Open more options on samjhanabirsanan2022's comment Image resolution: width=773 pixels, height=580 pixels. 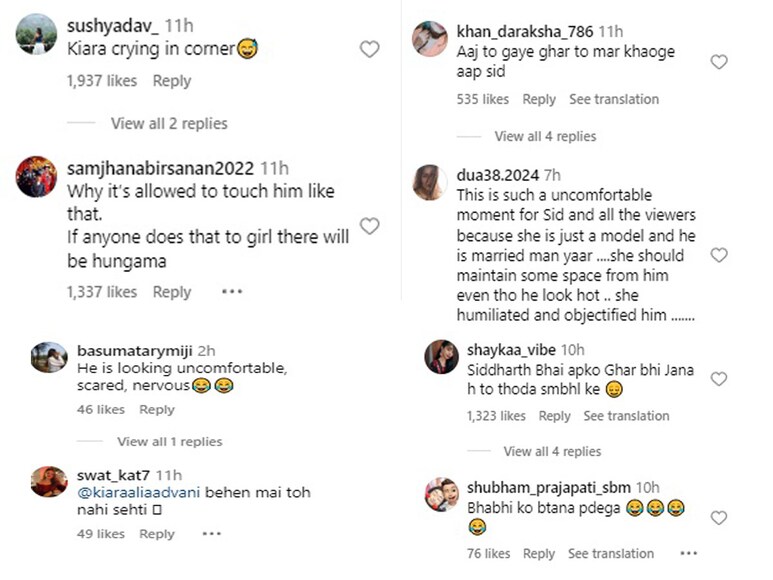tap(232, 292)
